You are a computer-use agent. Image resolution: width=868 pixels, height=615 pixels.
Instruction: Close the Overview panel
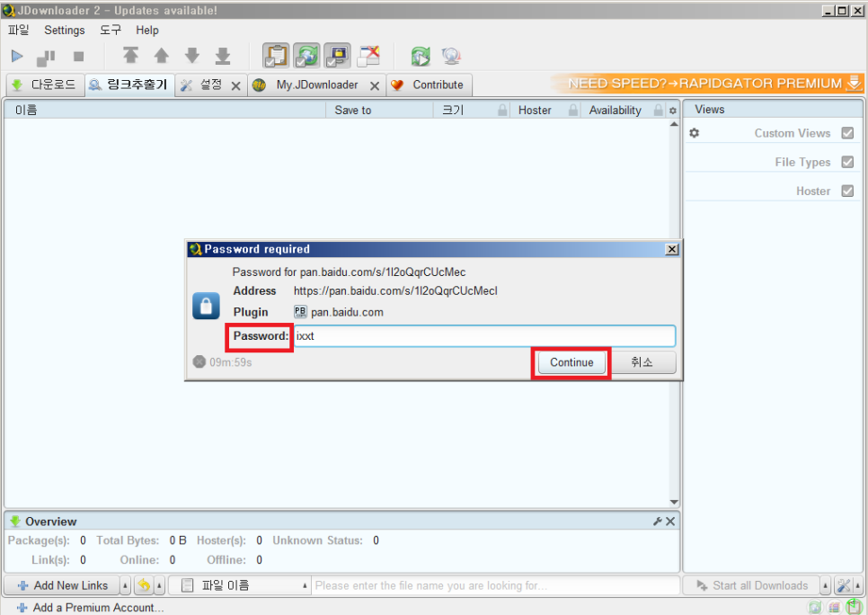point(670,521)
